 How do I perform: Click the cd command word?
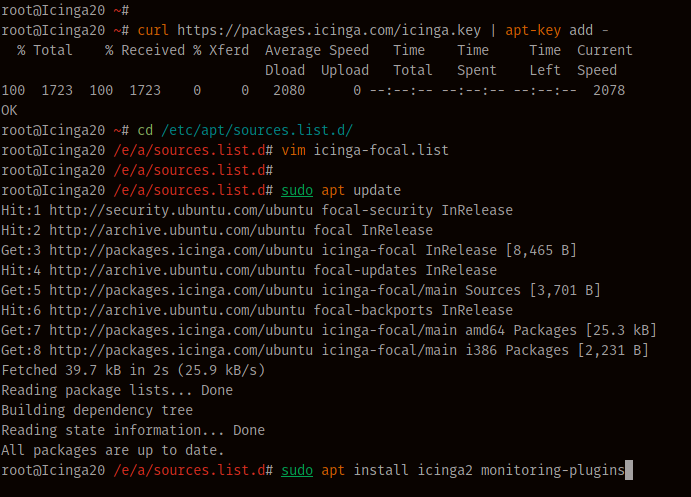point(145,130)
